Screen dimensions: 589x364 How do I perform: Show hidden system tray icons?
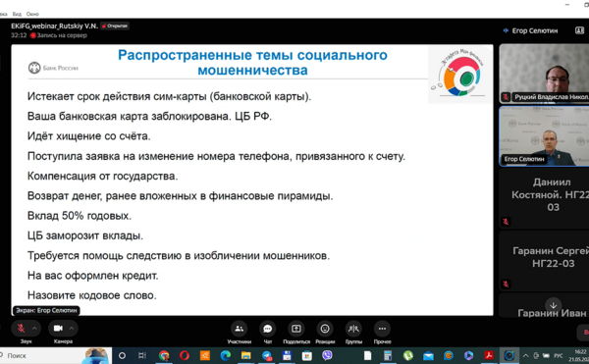tap(526, 355)
